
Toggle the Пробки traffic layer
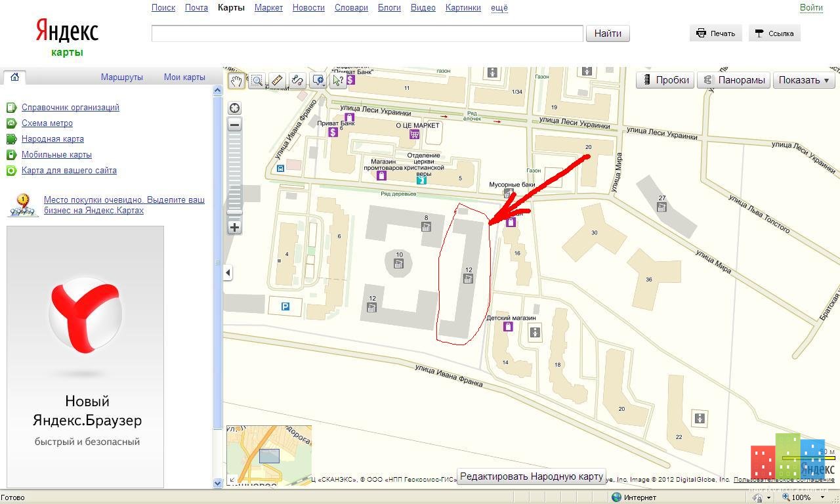click(x=665, y=80)
